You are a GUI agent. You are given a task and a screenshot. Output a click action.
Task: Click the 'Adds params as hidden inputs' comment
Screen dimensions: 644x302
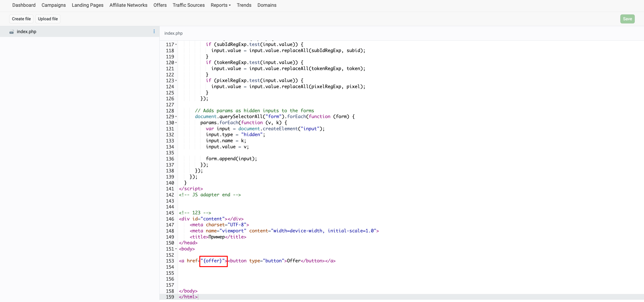pyautogui.click(x=254, y=111)
